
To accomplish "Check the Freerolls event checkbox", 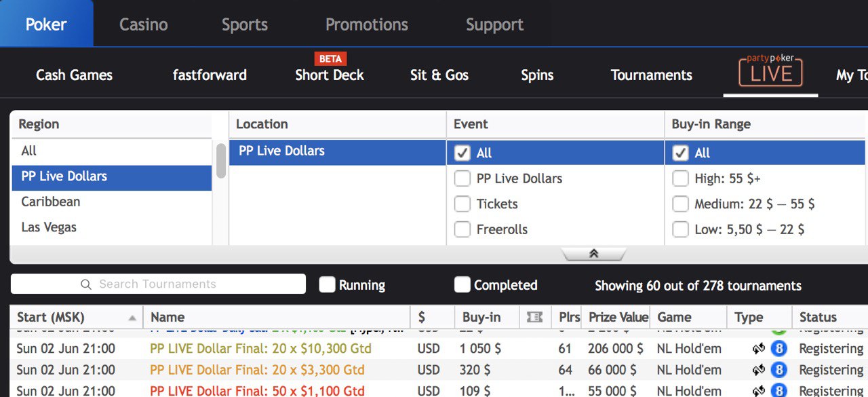I will (462, 229).
